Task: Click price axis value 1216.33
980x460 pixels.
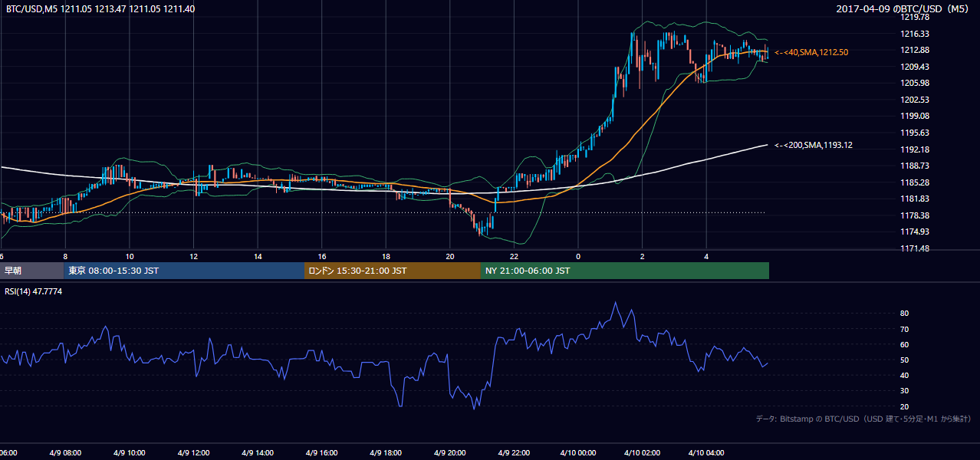Action: tap(915, 34)
